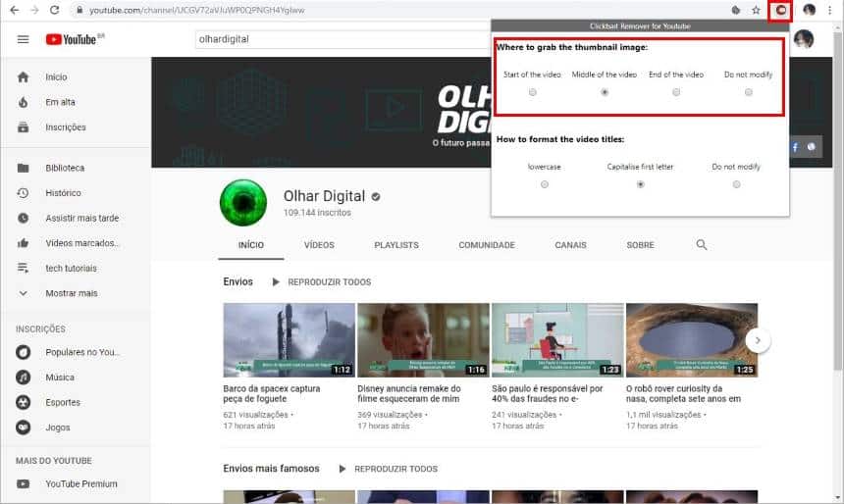Viewport: 844px width, 504px height.
Task: Open the Mars crater rover video thumbnail
Action: point(692,340)
